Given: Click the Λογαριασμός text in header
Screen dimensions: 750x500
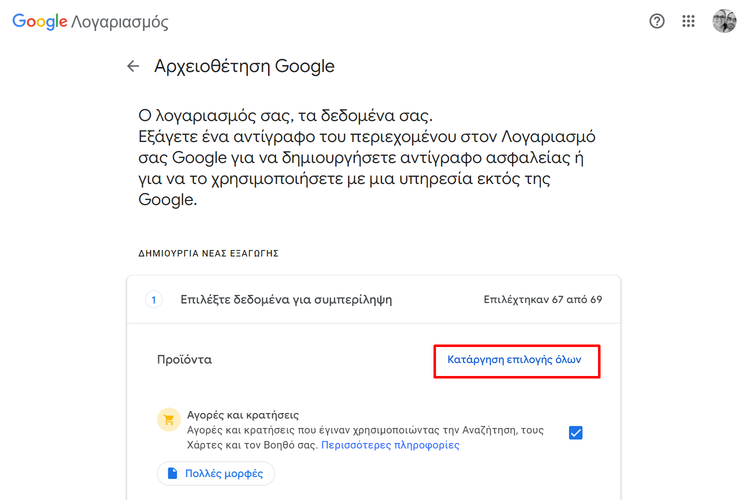Looking at the screenshot, I should [120, 22].
